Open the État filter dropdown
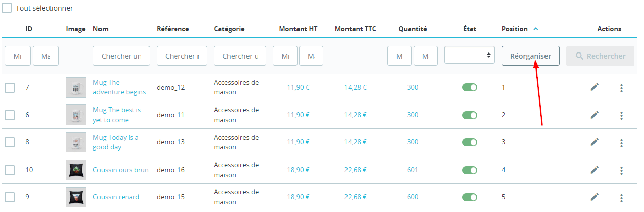Viewport: 644px width, 212px height. (469, 55)
